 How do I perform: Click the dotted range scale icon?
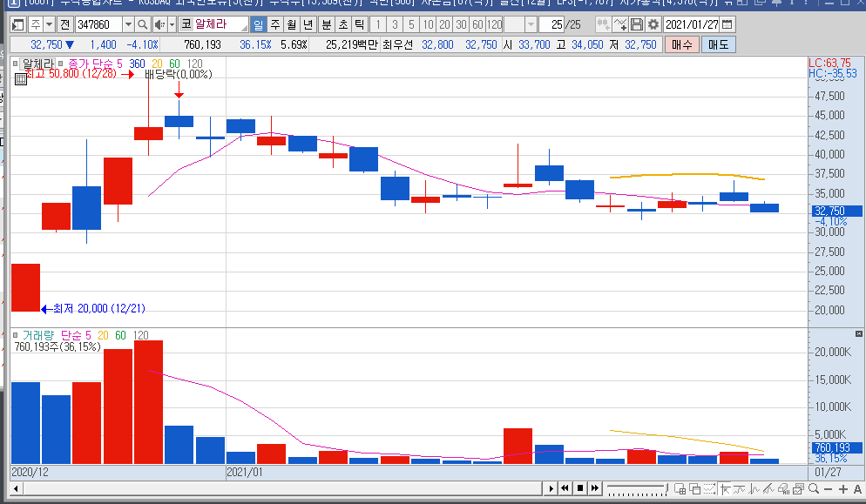pyautogui.click(x=709, y=488)
